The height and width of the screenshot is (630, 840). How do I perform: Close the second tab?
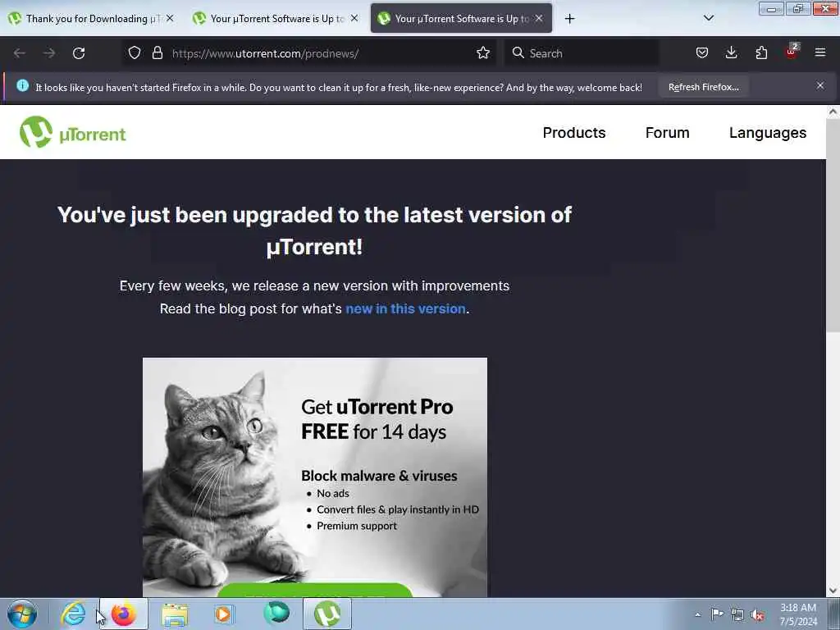[x=354, y=18]
